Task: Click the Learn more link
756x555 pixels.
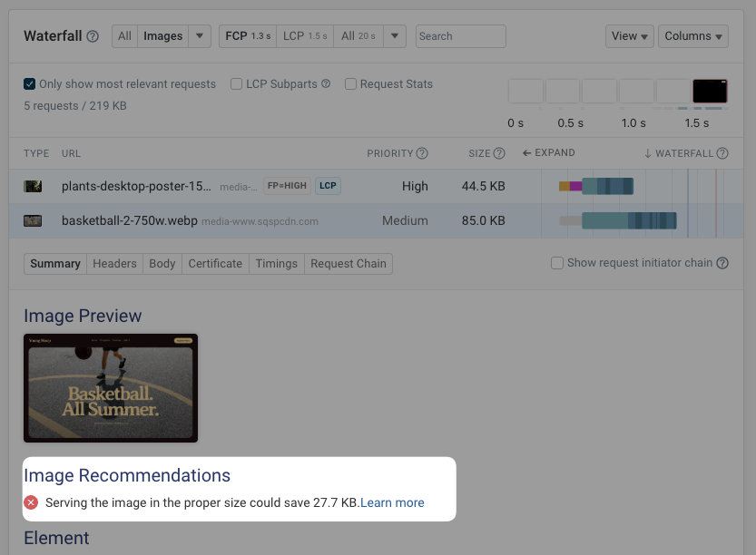Action: click(x=391, y=502)
